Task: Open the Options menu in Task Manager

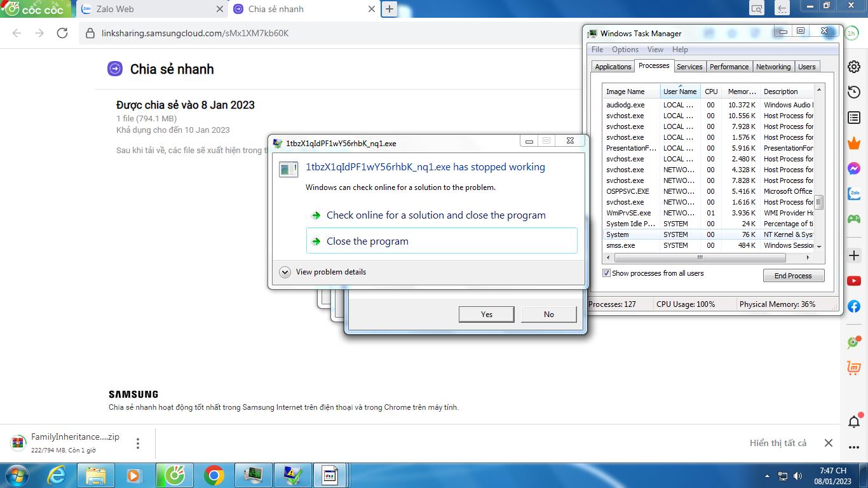Action: pyautogui.click(x=625, y=50)
